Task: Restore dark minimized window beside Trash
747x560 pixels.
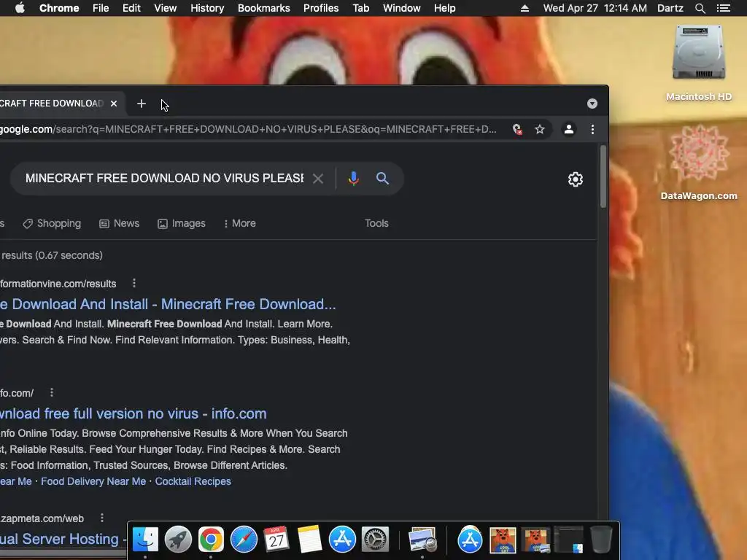Action: pyautogui.click(x=568, y=540)
